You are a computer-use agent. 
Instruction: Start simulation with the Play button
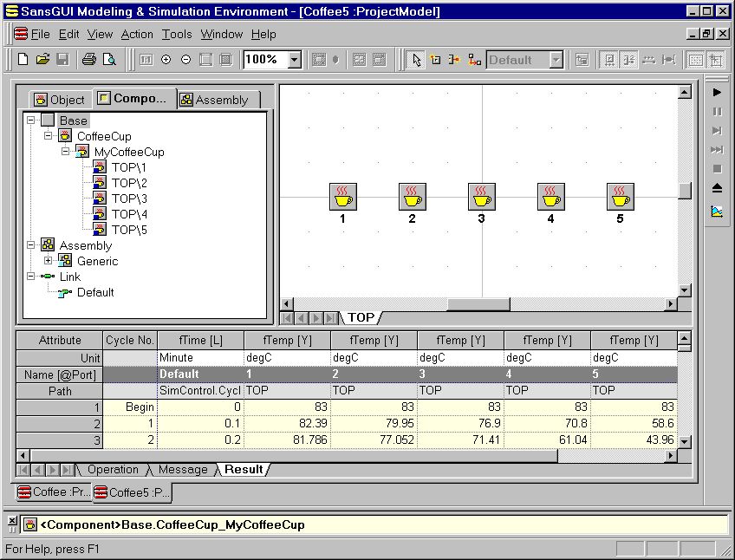[717, 92]
